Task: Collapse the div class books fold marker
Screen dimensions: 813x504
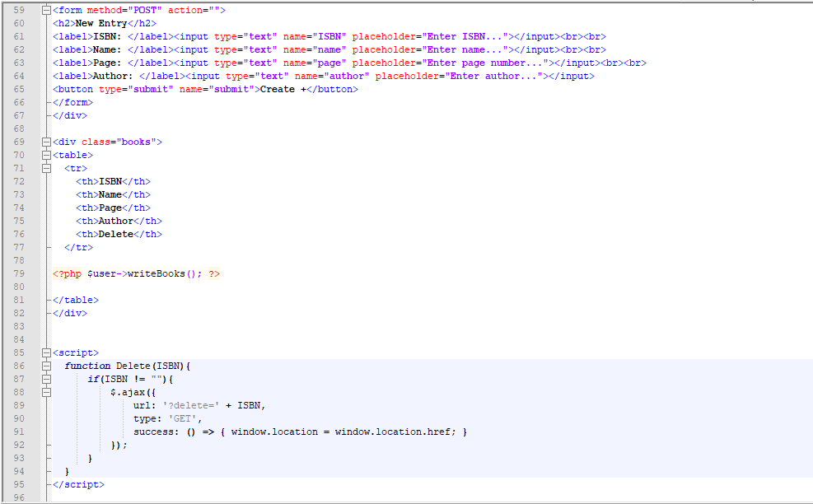Action: tap(46, 142)
